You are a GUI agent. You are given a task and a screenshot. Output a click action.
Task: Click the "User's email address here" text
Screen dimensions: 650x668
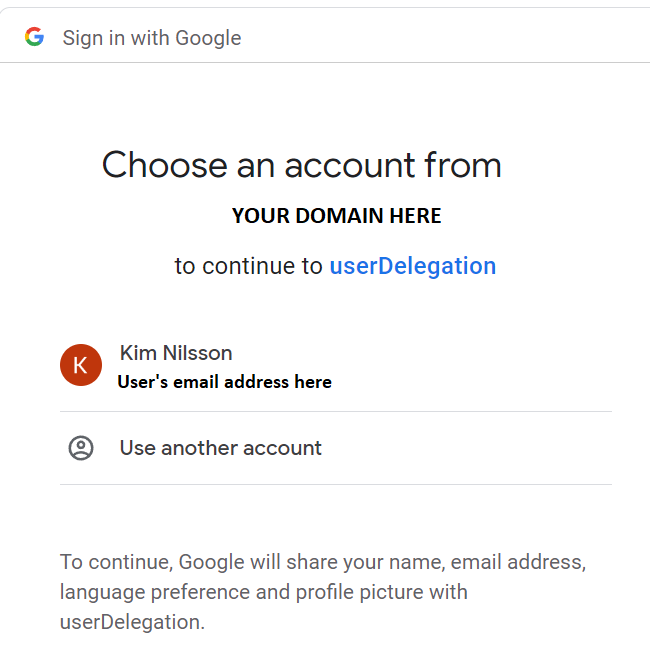(224, 382)
